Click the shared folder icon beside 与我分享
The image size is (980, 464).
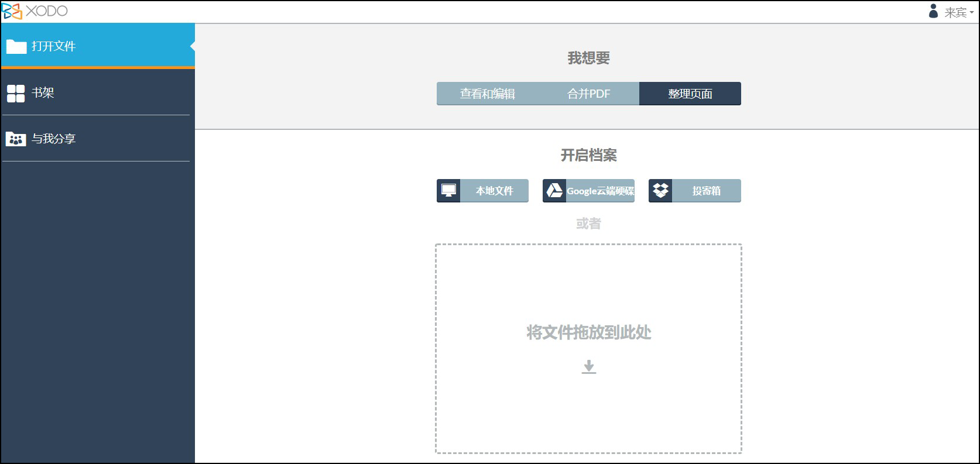(16, 139)
